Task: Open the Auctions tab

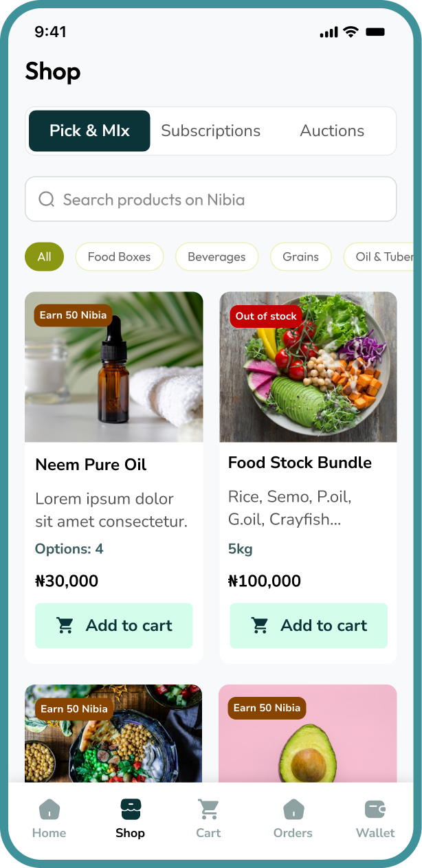Action: click(332, 131)
